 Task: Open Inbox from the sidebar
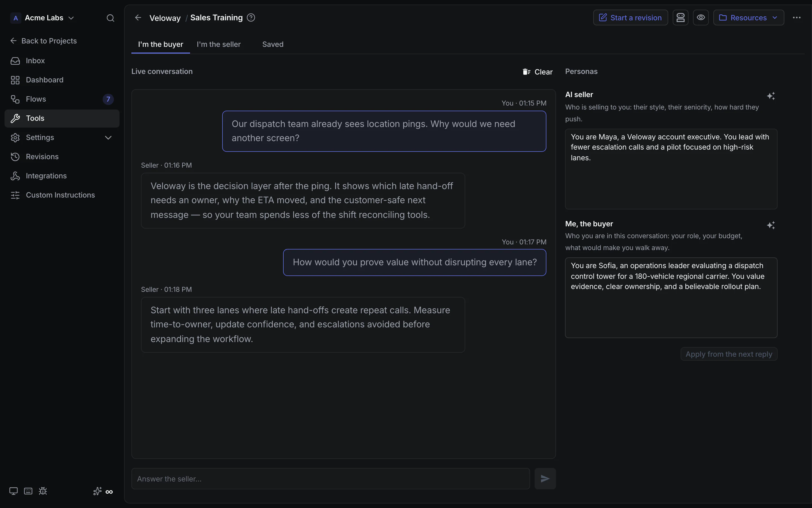pyautogui.click(x=62, y=61)
